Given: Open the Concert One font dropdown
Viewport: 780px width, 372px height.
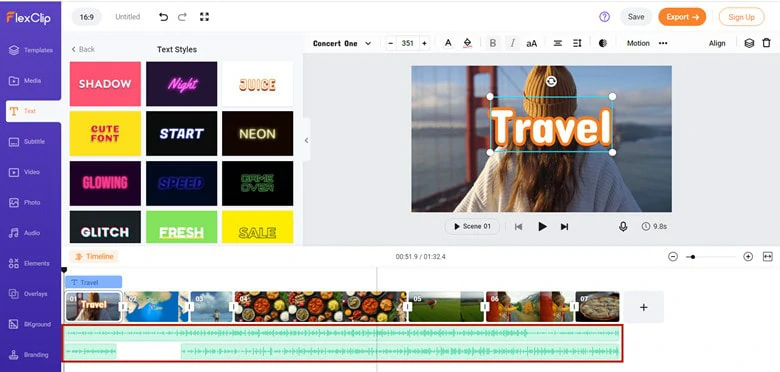Looking at the screenshot, I should pos(342,43).
